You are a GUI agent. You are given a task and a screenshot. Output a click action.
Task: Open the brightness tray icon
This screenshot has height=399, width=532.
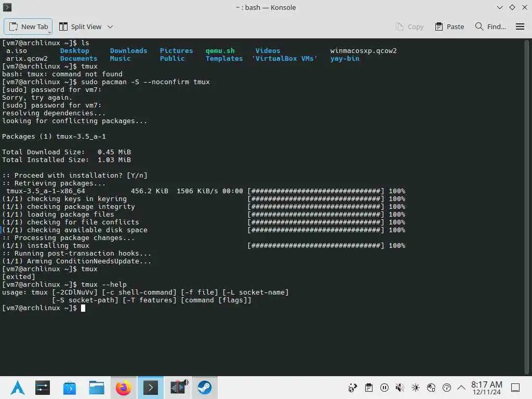(x=416, y=388)
